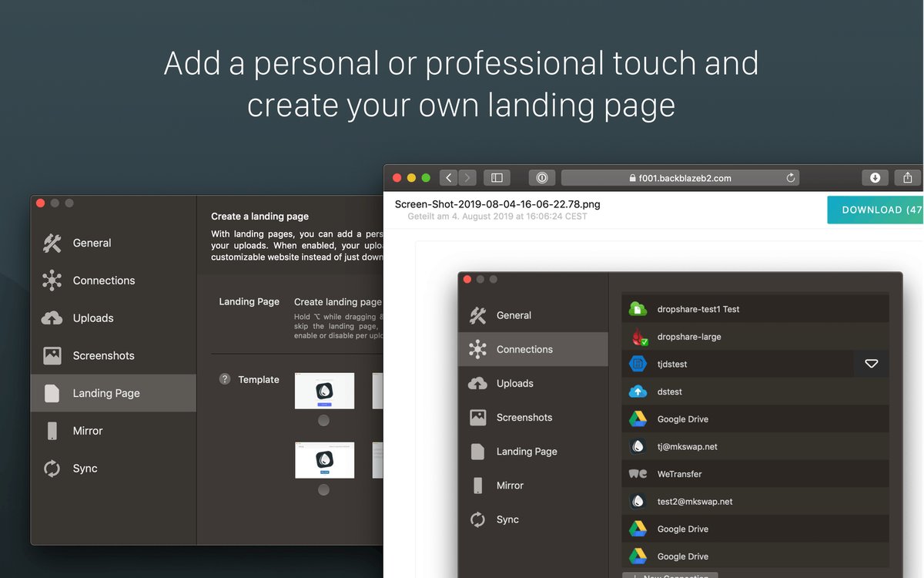The height and width of the screenshot is (578, 924).
Task: Click the Safari share icon
Action: coord(908,178)
